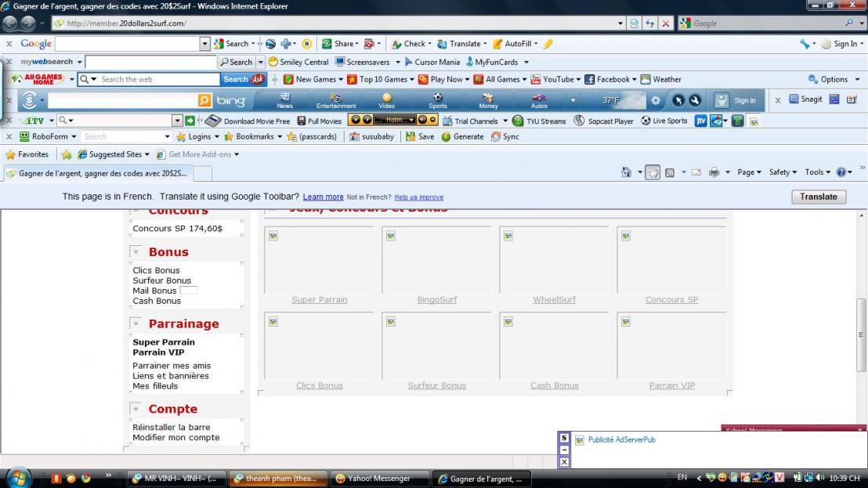Image resolution: width=868 pixels, height=488 pixels.
Task: Open News on the Bing bar
Action: coord(284,101)
